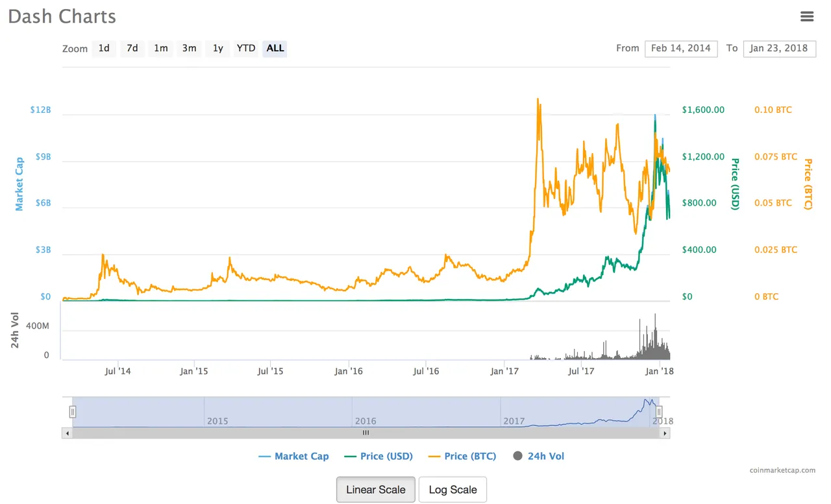Viewport: 831px width, 504px height.
Task: Click the navigator left range handle
Action: click(73, 411)
